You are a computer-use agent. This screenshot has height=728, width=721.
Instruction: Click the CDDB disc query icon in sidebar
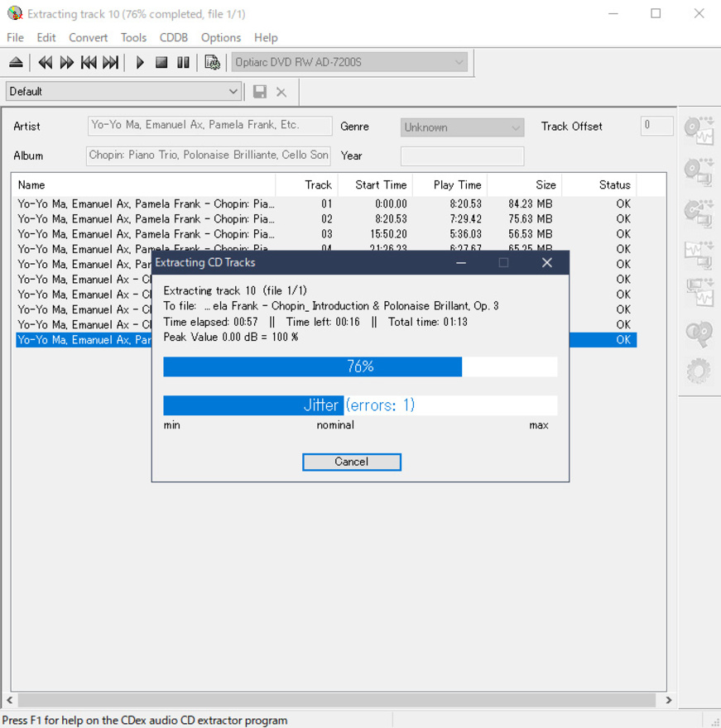699,333
